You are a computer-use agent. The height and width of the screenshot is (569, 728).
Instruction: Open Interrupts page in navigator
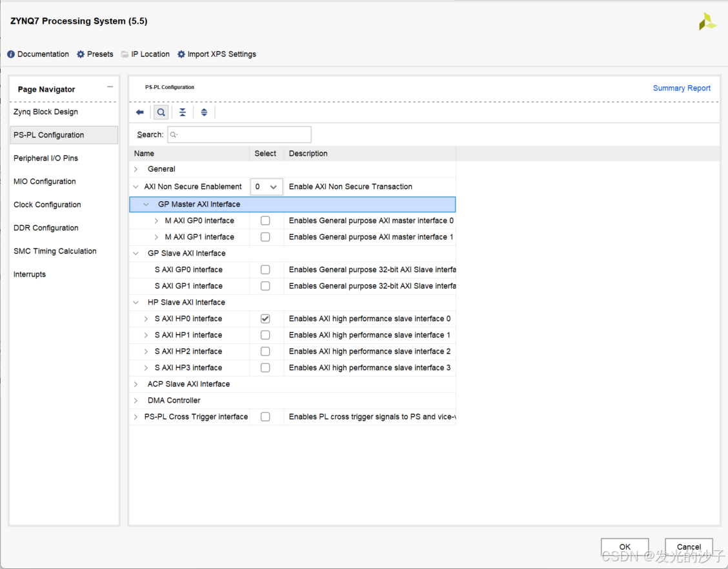(x=64, y=274)
